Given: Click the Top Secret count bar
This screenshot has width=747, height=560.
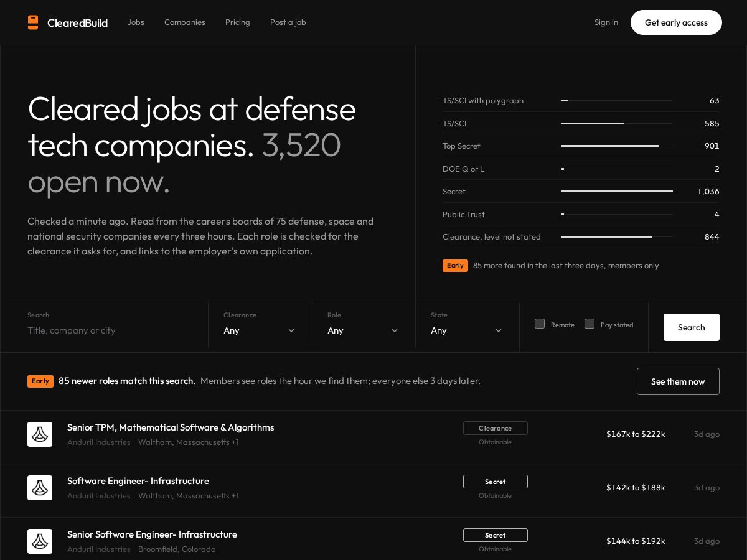Looking at the screenshot, I should 617,146.
